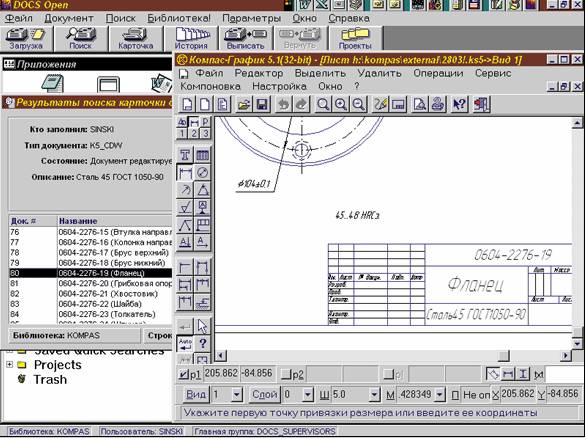Open the Редактор menu in Kompas
The width and height of the screenshot is (585, 438).
[x=259, y=73]
